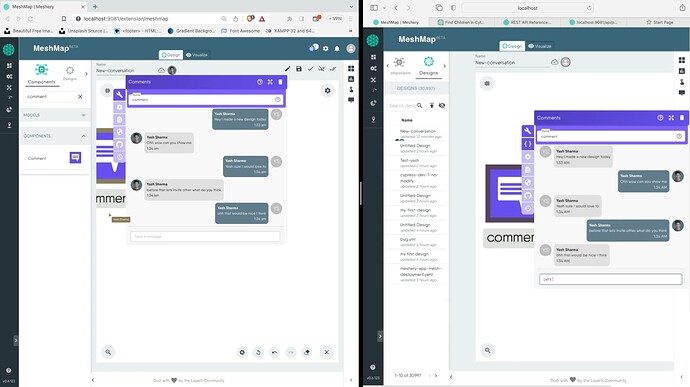The image size is (690, 387).
Task: Click the pencil edit icon in left window
Action: (287, 69)
